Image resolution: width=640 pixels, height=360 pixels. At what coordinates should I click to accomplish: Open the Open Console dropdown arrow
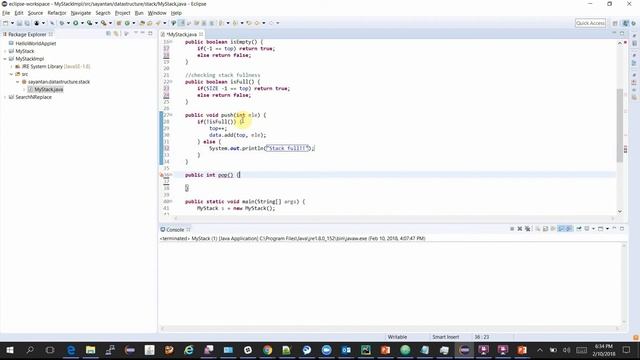[x=607, y=229]
